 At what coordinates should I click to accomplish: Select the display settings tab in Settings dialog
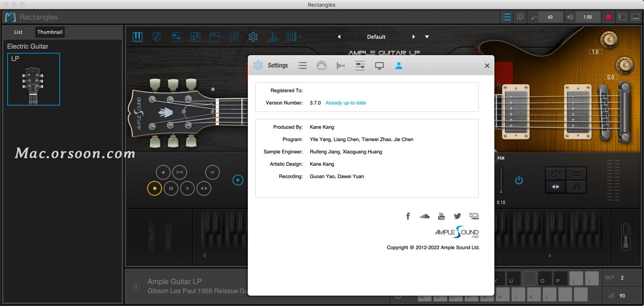pos(379,65)
